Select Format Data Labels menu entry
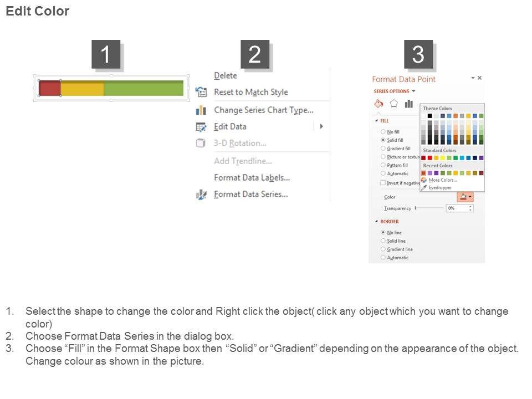Viewport: 532px width, 399px height. point(252,178)
